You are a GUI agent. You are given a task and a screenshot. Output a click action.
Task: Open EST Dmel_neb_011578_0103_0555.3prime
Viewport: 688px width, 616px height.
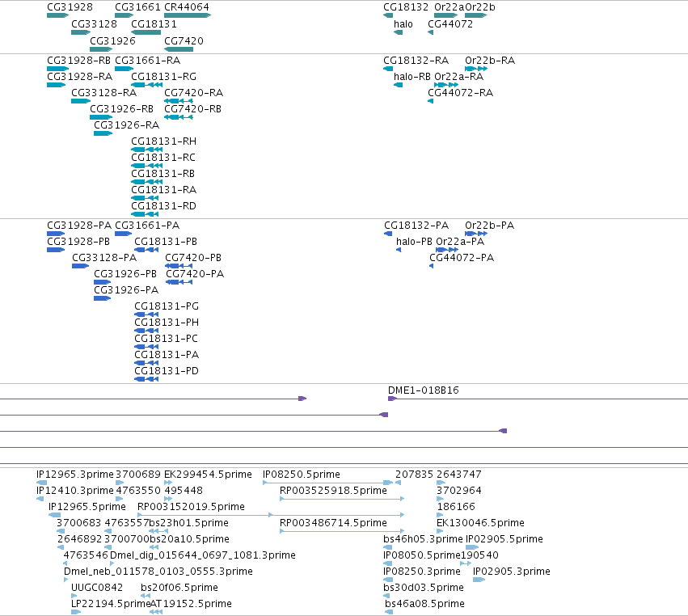point(158,572)
